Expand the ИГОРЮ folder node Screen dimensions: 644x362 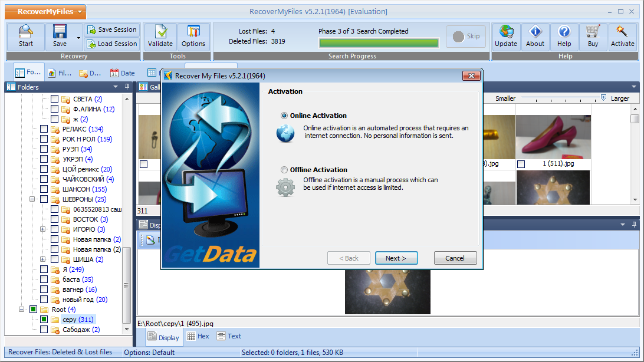43,229
